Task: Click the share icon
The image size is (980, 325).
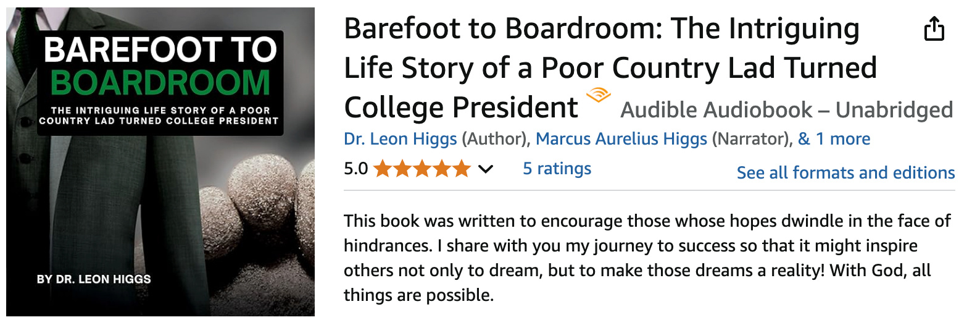Action: pos(934,28)
